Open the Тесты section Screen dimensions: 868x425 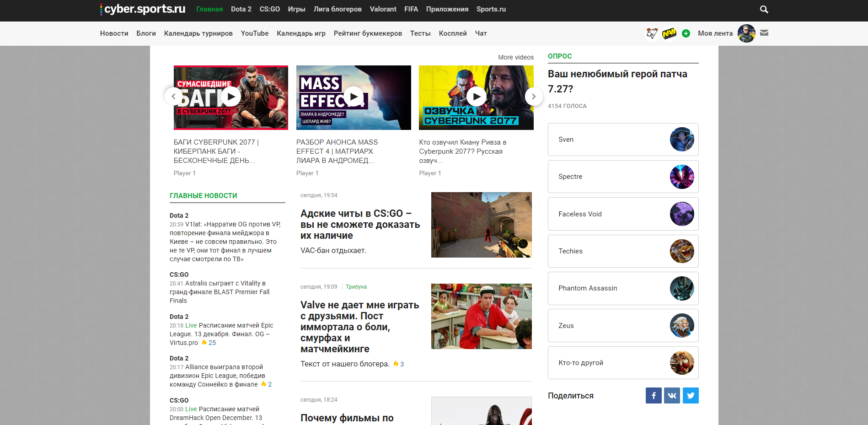click(x=420, y=33)
